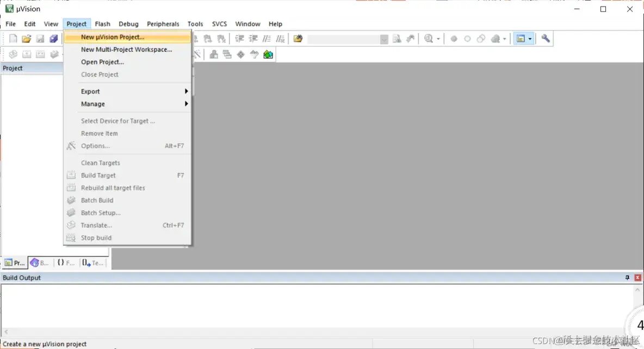Open the Help menu
Viewport: 644px width, 349px height.
275,24
